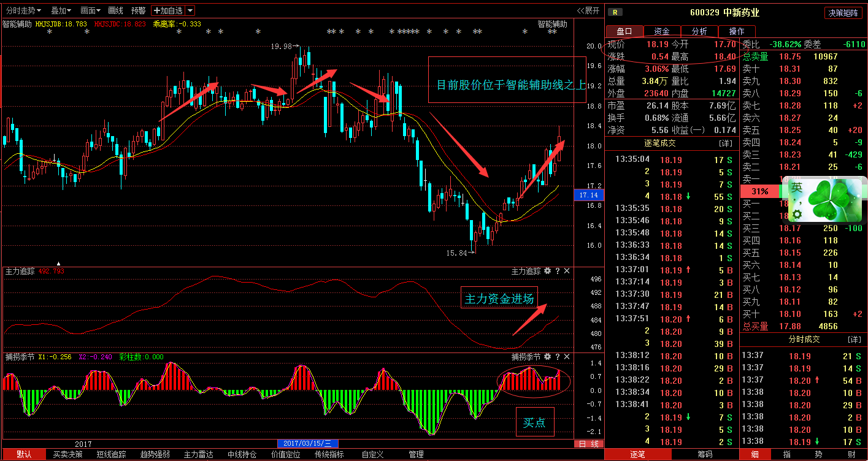
Task: Open the 叠加 overlay dropdown
Action: click(61, 10)
